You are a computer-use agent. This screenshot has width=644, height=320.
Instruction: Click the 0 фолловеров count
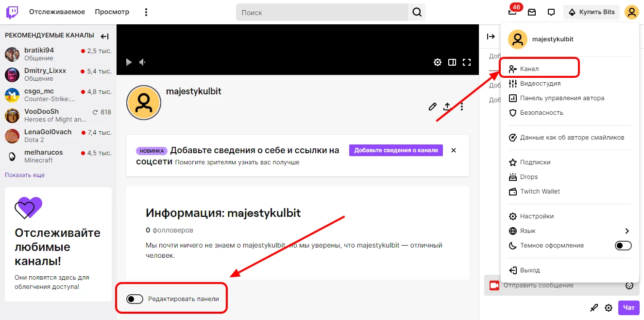(x=169, y=230)
